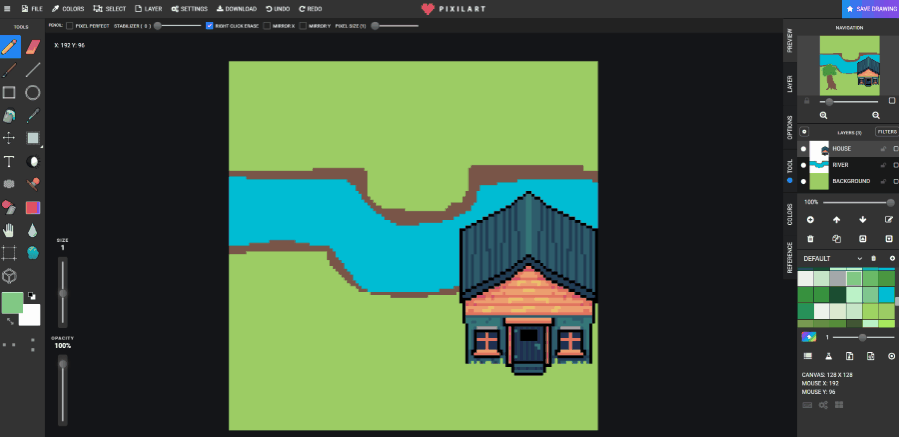This screenshot has height=437, width=899.
Task: Select the Gradient tool
Action: coord(33,207)
